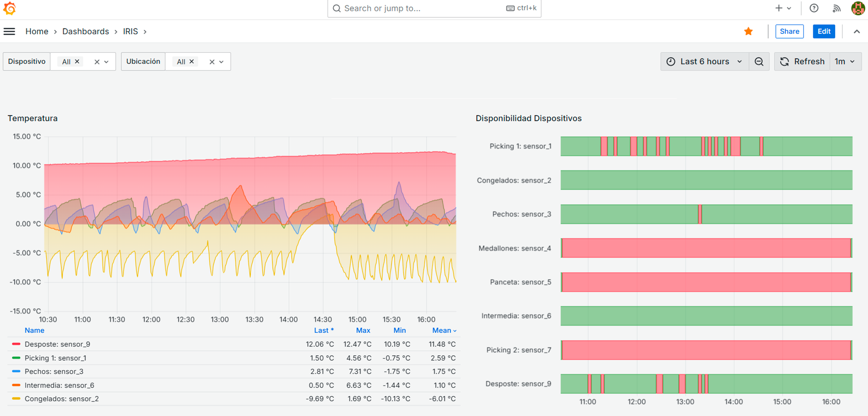This screenshot has height=416, width=868.
Task: Toggle Congelados: sensor_2 series visibility
Action: click(61, 399)
